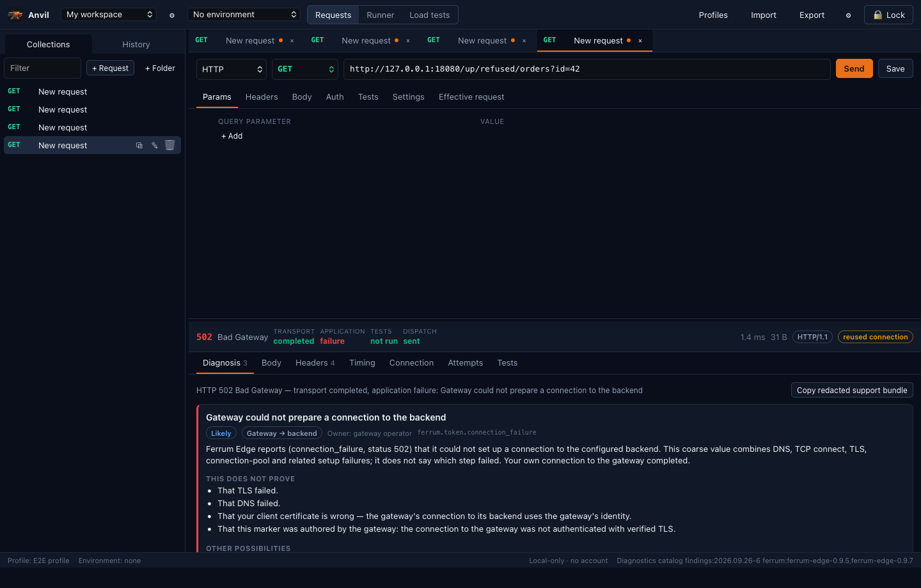Open the request Body tab

click(302, 97)
